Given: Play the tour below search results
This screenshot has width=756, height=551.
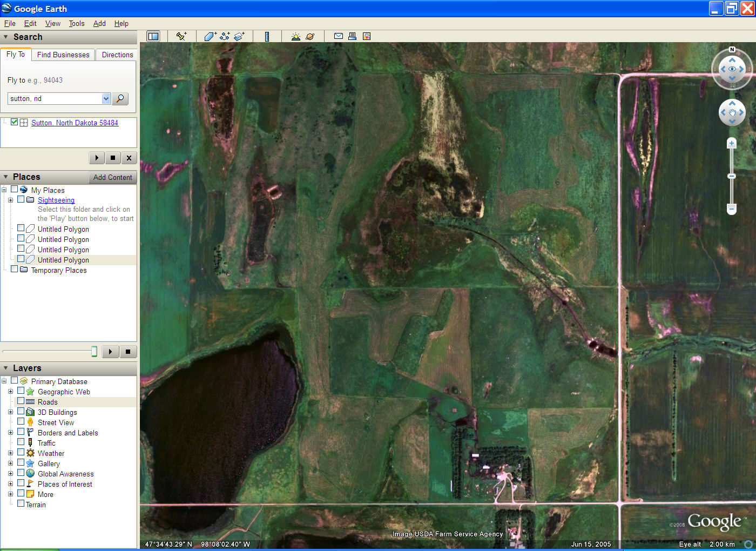Looking at the screenshot, I should [x=97, y=158].
